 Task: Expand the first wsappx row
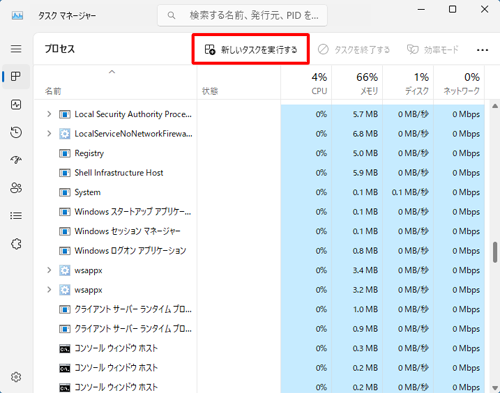49,270
